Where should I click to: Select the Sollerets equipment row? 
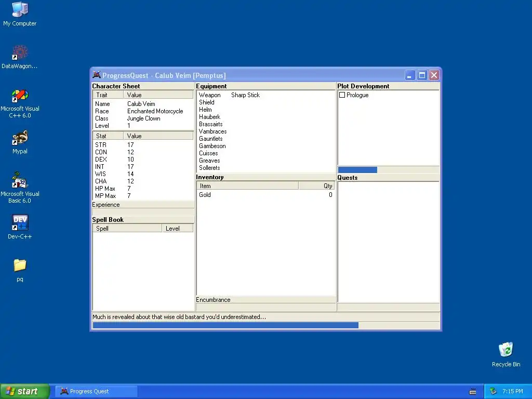click(266, 168)
